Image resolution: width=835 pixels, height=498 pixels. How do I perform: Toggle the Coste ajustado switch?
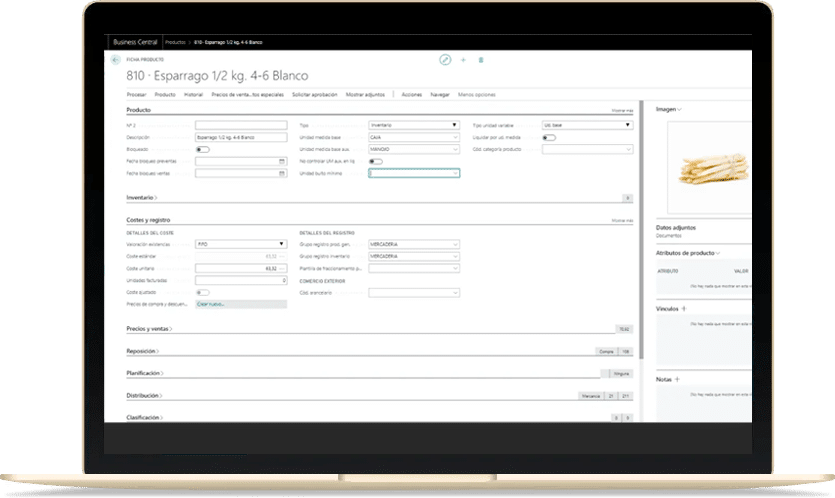(x=202, y=292)
